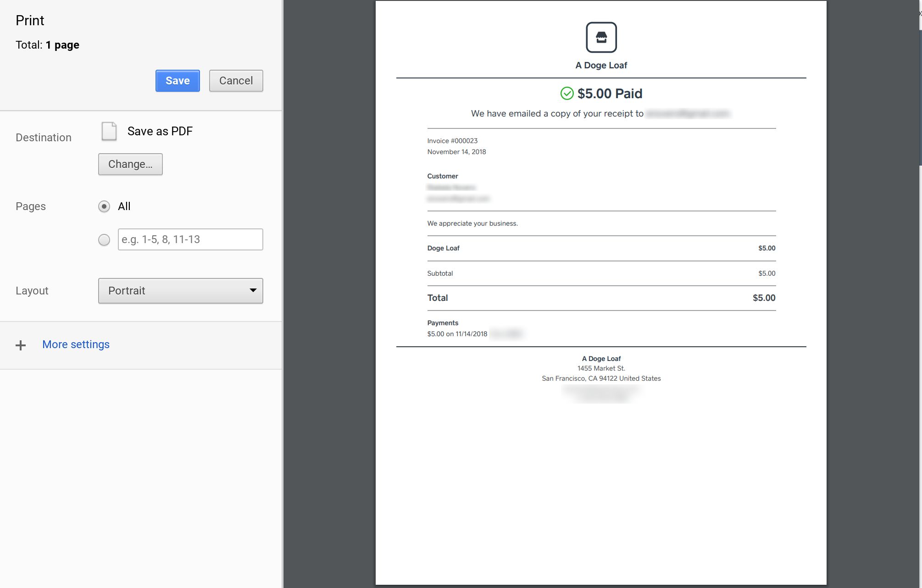Click the $5.00 Paid heading in preview
This screenshot has width=922, height=588.
pos(610,94)
